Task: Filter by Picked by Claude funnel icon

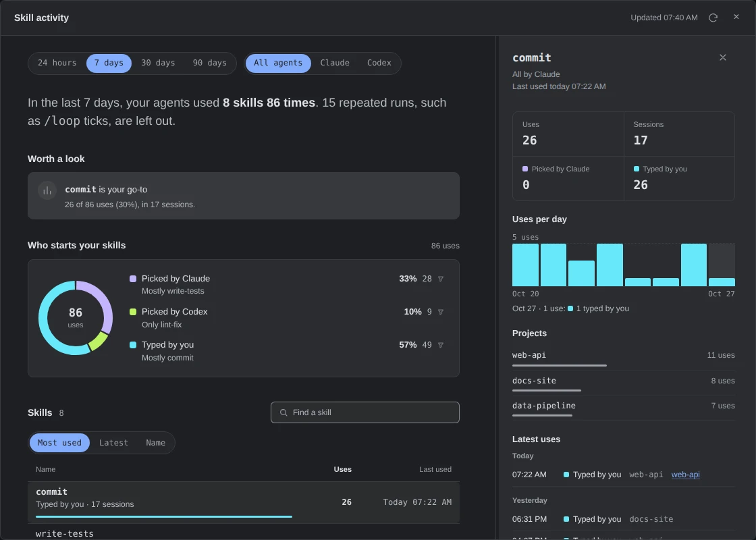Action: [x=440, y=279]
